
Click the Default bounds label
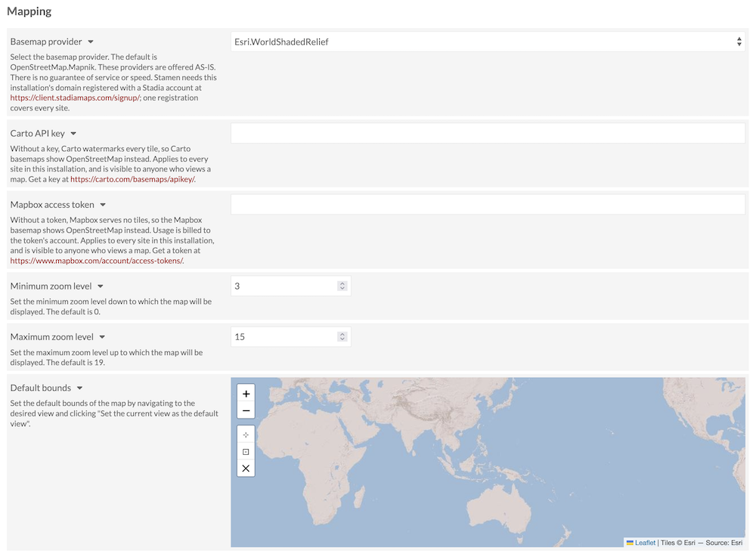pos(41,388)
